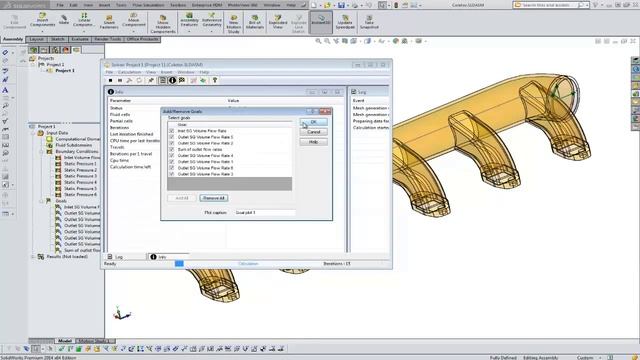Open the Tools menu in main menu bar

tap(121, 5)
